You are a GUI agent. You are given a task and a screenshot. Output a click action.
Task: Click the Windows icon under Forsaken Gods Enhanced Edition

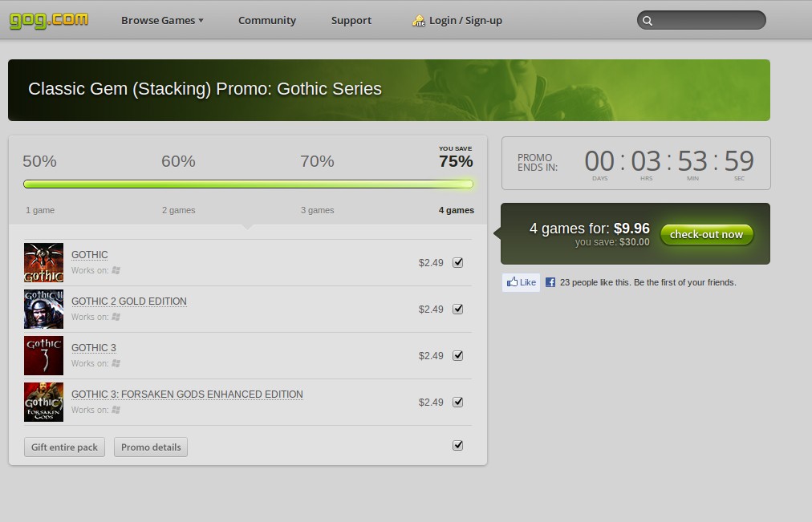[116, 410]
